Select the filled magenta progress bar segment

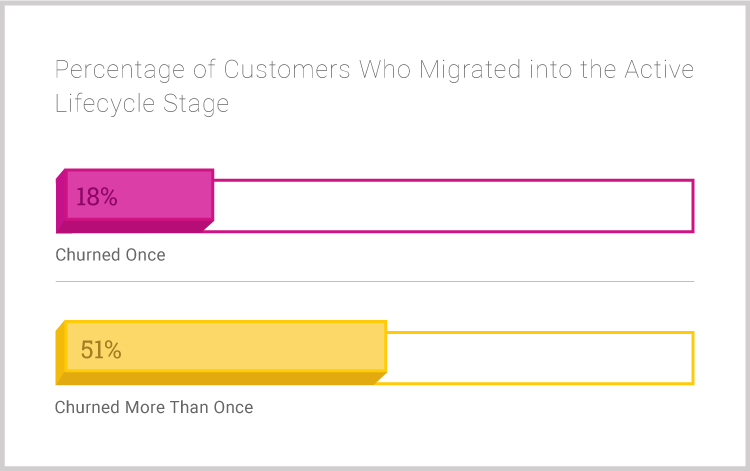pyautogui.click(x=135, y=201)
